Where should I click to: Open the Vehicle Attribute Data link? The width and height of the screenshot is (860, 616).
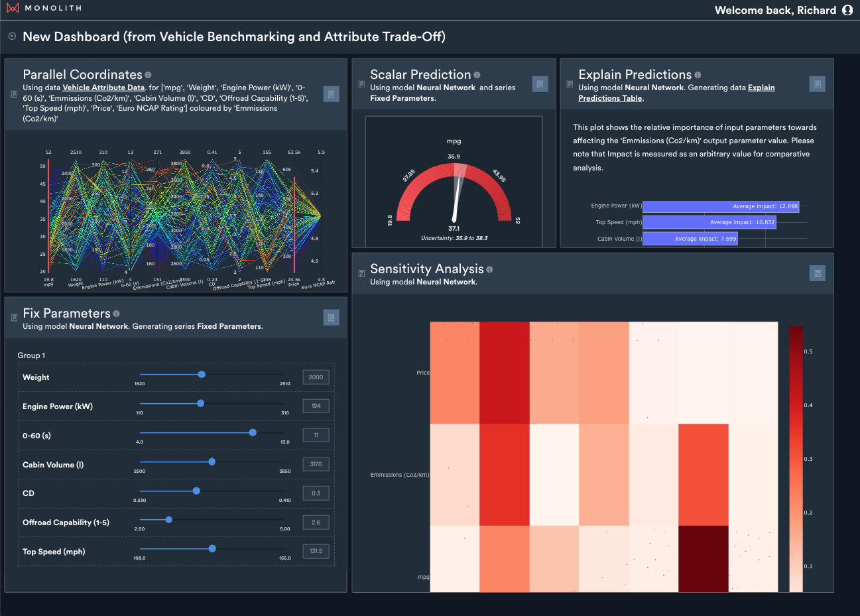point(103,87)
